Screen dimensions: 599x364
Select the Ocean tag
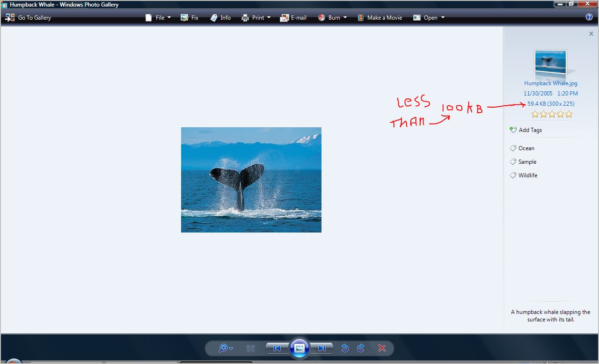pyautogui.click(x=526, y=148)
